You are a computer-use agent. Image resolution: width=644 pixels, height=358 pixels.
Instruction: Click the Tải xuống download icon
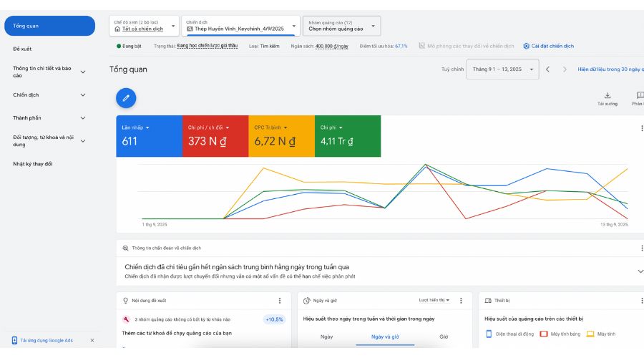[x=608, y=95]
